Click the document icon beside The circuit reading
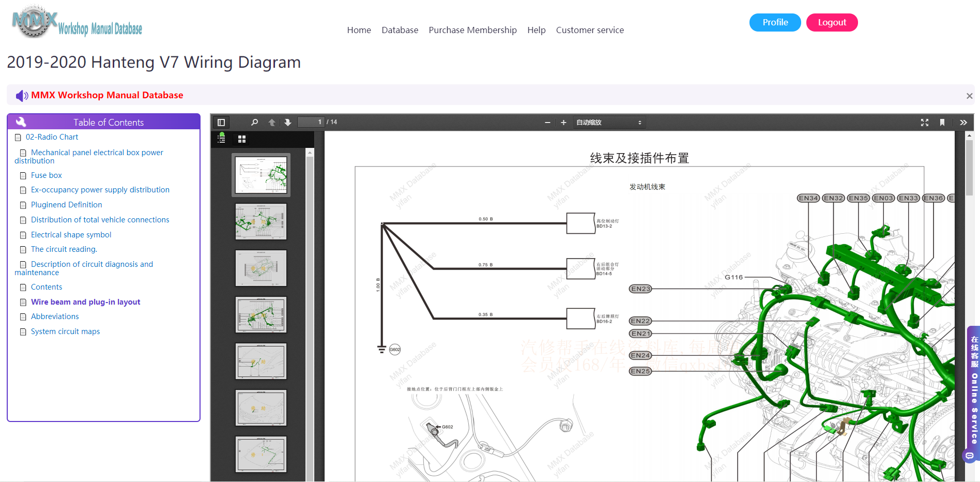Screen dimensions: 980x482 pos(23,250)
